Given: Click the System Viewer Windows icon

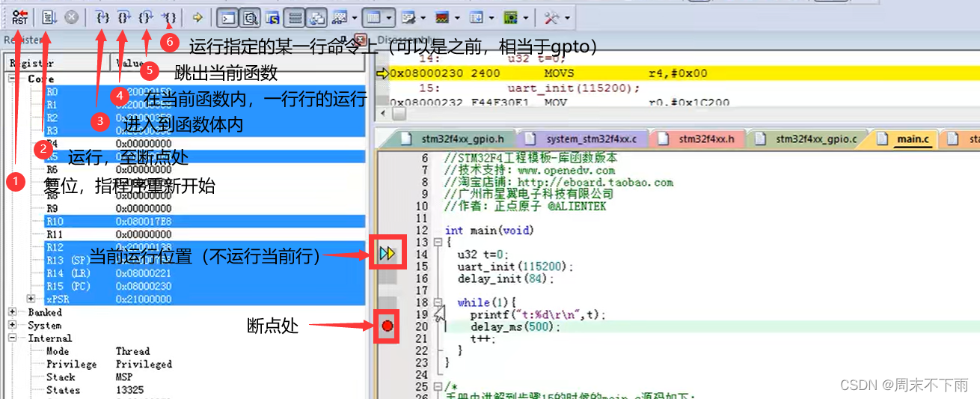Looking at the screenshot, I should click(x=511, y=16).
